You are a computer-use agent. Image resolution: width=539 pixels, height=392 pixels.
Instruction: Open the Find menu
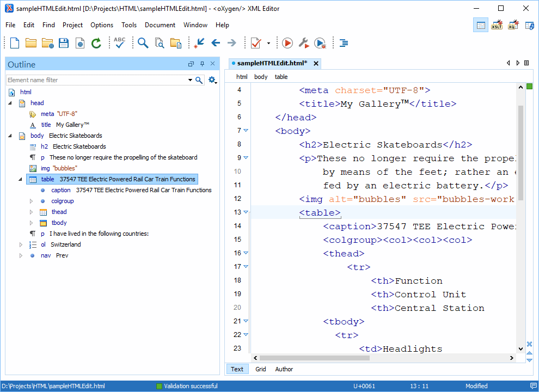pos(48,25)
